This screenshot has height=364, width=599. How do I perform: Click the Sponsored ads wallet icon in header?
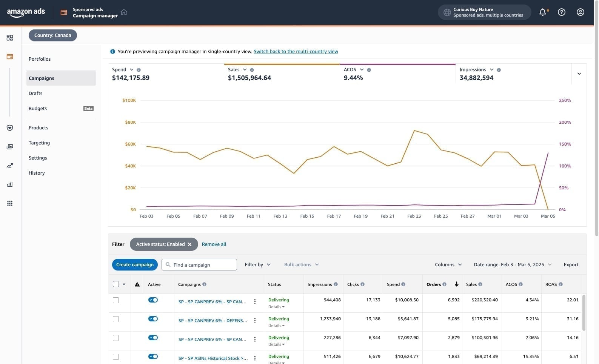point(64,12)
